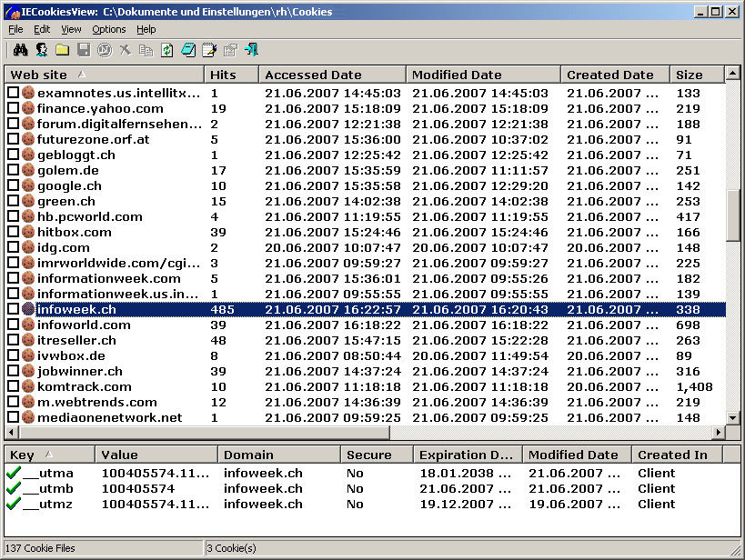This screenshot has width=745, height=560.
Task: Tick the checkbox for m.webtrends.com
Action: click(x=14, y=402)
